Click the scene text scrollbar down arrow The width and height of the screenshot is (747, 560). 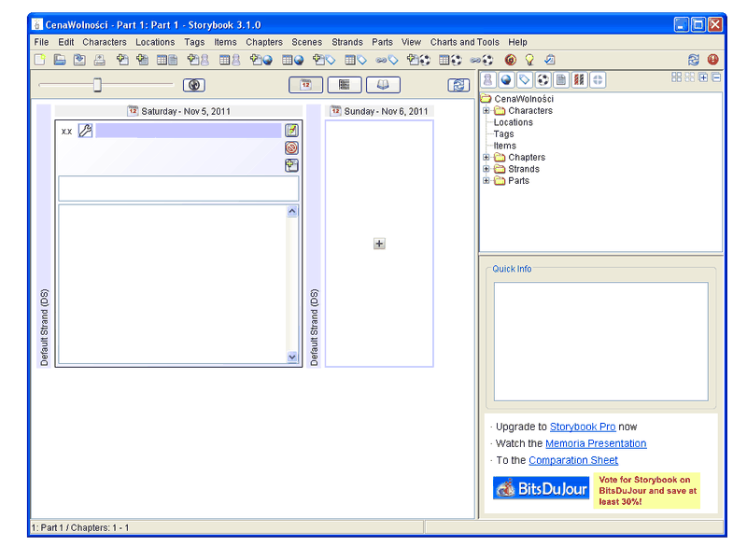tap(292, 357)
